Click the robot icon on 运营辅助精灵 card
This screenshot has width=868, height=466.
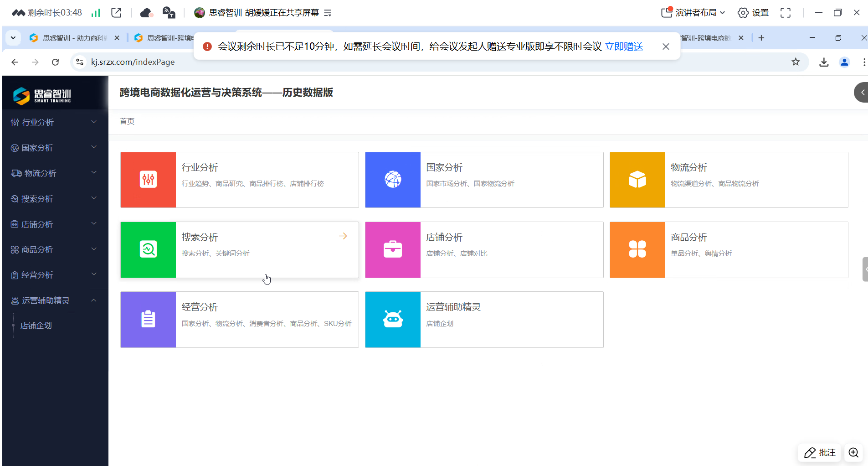tap(392, 319)
